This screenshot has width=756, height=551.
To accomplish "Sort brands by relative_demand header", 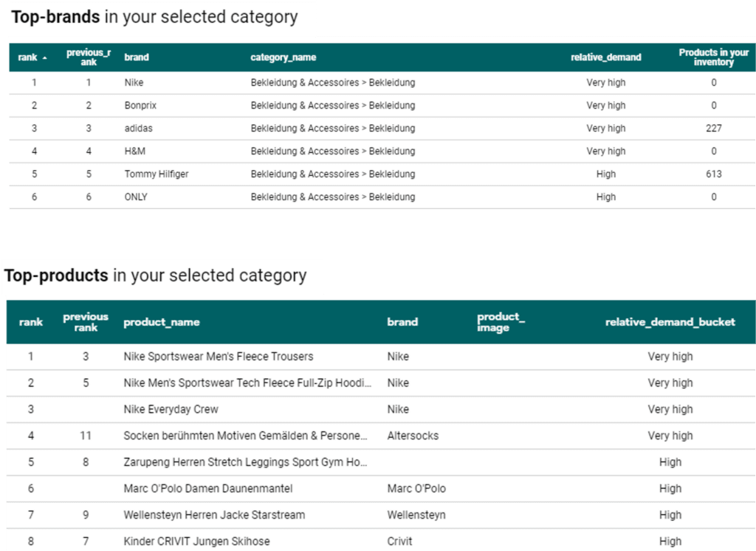I will pyautogui.click(x=605, y=58).
